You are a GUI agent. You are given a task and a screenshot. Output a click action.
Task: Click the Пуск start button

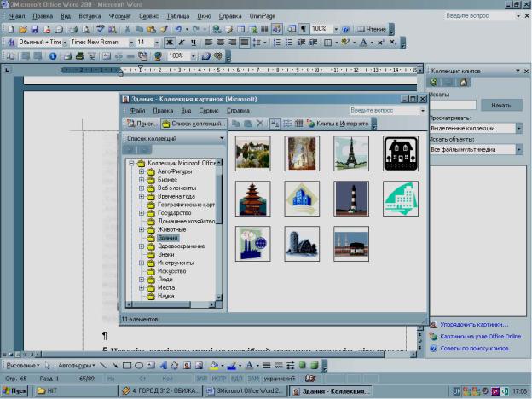point(14,391)
